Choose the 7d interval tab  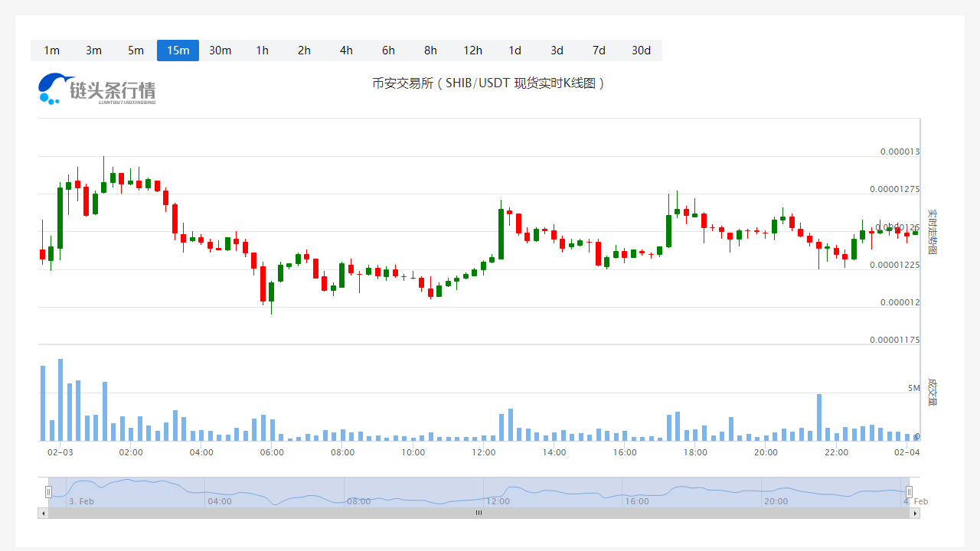pyautogui.click(x=599, y=51)
